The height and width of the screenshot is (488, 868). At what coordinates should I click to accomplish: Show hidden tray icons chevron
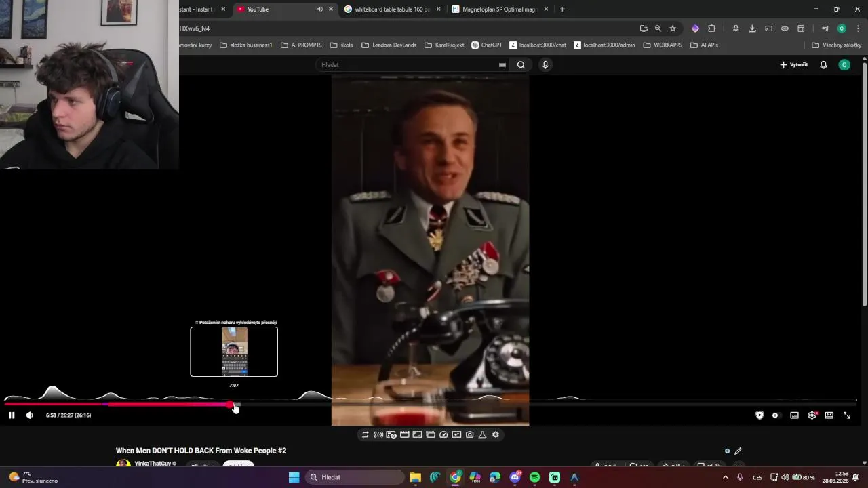725,477
